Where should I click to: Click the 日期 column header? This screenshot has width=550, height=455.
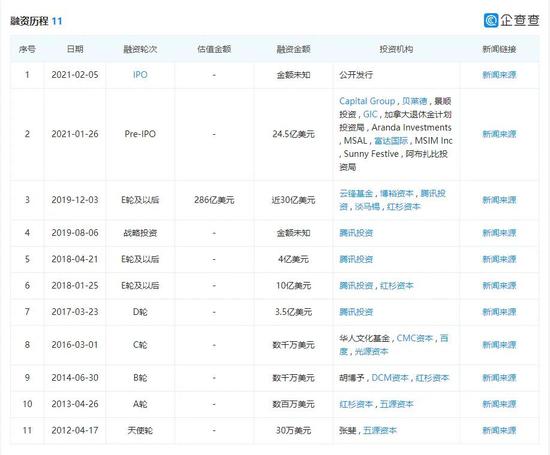(75, 49)
